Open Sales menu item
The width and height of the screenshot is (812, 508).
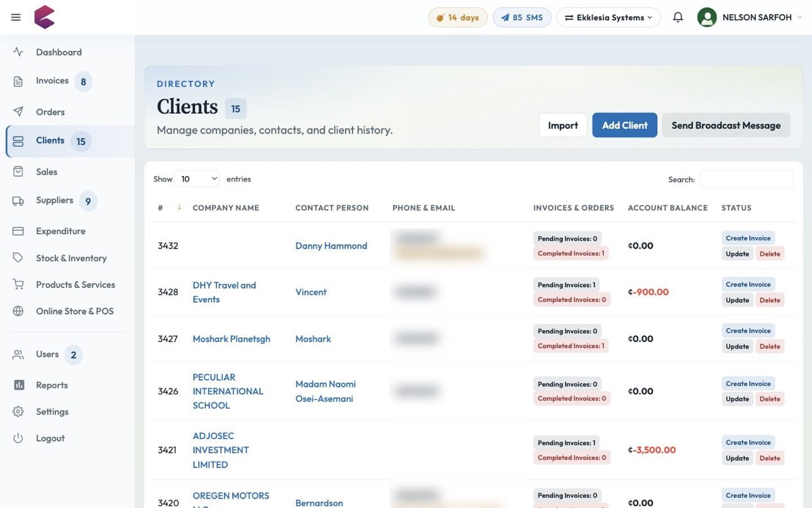point(47,172)
